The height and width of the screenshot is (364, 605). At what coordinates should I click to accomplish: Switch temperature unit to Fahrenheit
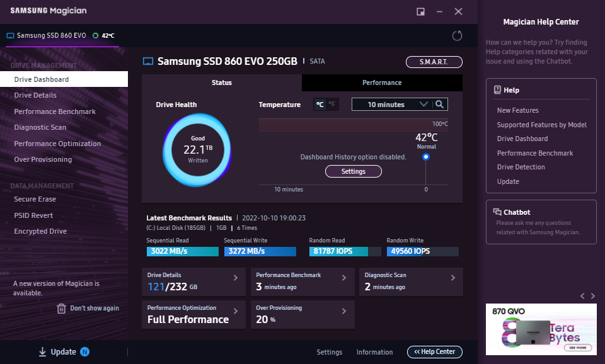pos(332,104)
